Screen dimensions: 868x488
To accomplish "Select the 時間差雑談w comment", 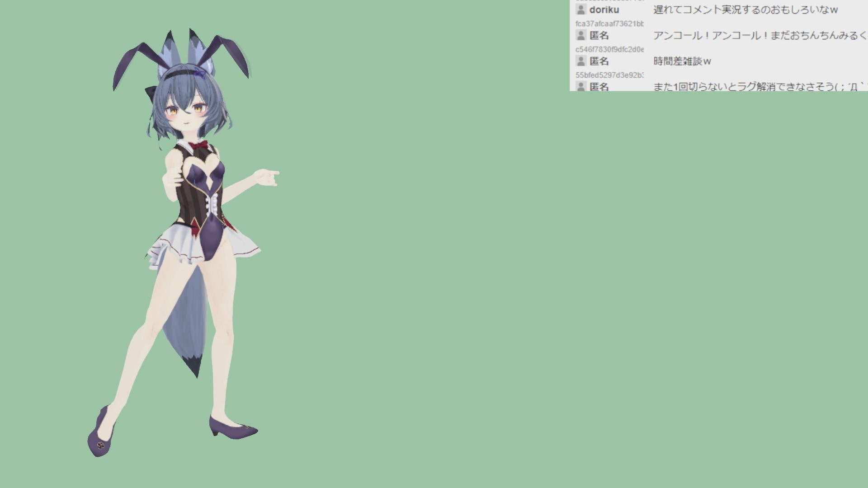I will [x=682, y=61].
